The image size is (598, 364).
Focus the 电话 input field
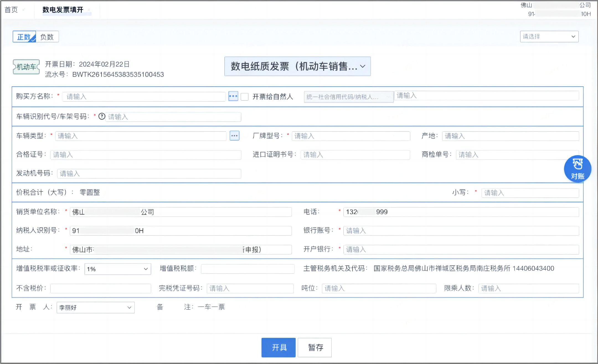coord(461,212)
